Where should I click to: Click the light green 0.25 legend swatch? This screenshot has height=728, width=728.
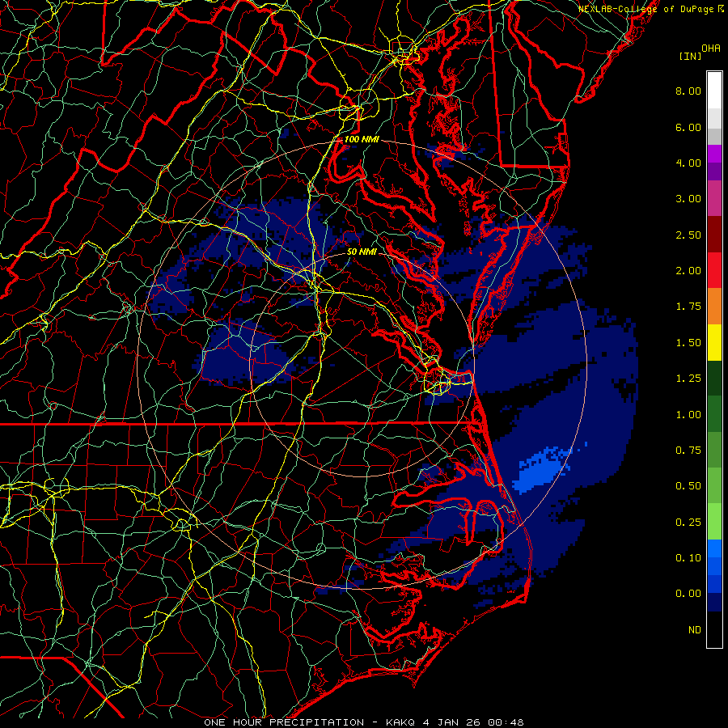[714, 522]
